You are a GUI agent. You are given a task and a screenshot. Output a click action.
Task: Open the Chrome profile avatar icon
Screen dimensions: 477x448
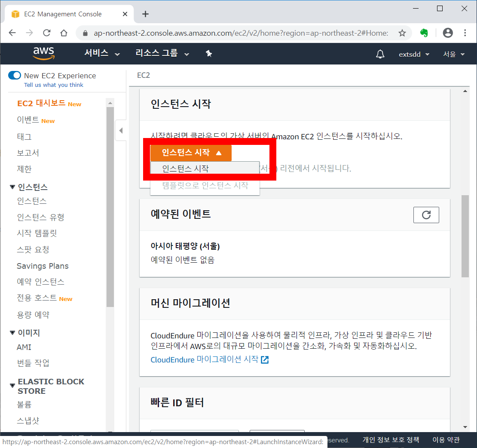[448, 33]
